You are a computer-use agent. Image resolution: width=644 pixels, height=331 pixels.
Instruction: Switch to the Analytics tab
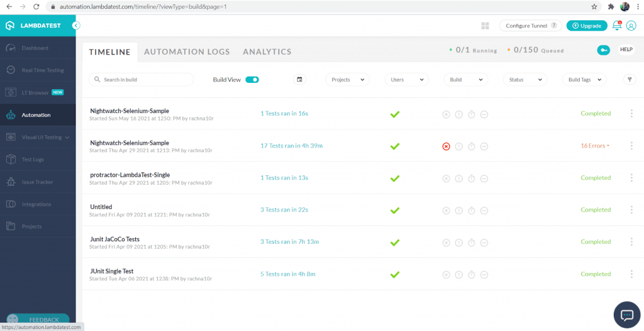point(267,52)
